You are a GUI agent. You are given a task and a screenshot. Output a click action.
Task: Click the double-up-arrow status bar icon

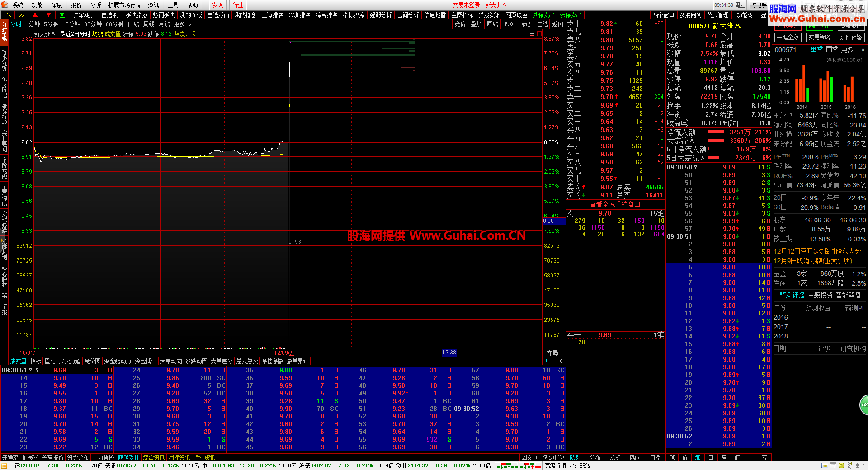[857, 465]
